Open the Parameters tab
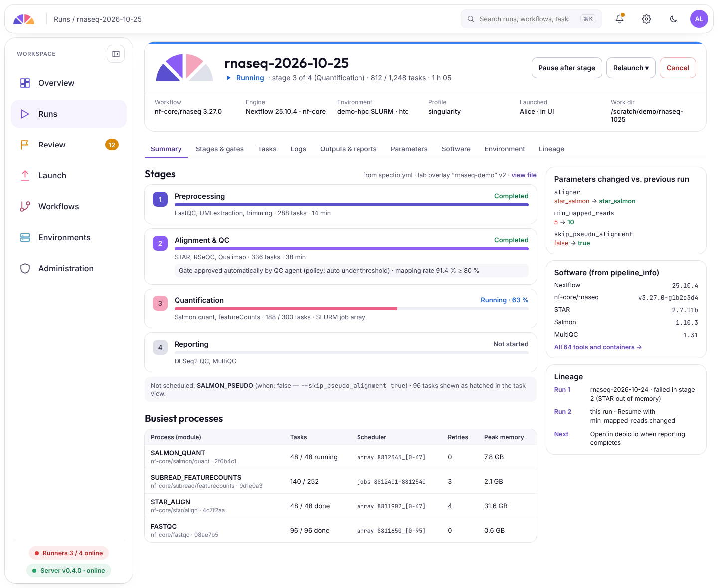 coord(409,149)
